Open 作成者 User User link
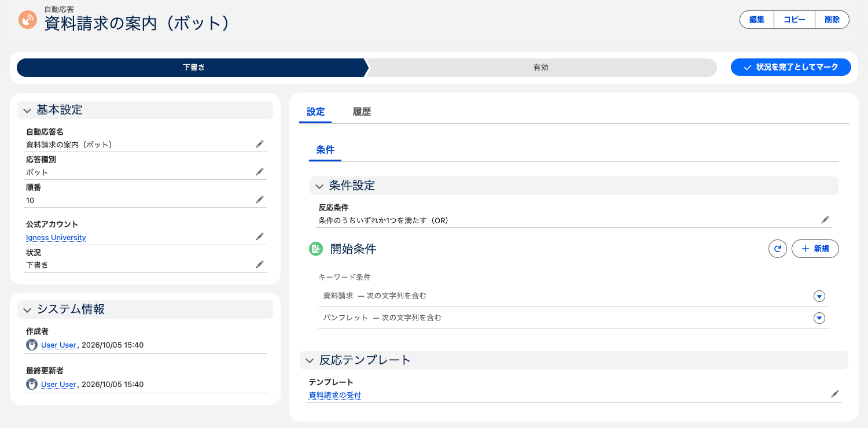Image resolution: width=868 pixels, height=428 pixels. point(58,345)
